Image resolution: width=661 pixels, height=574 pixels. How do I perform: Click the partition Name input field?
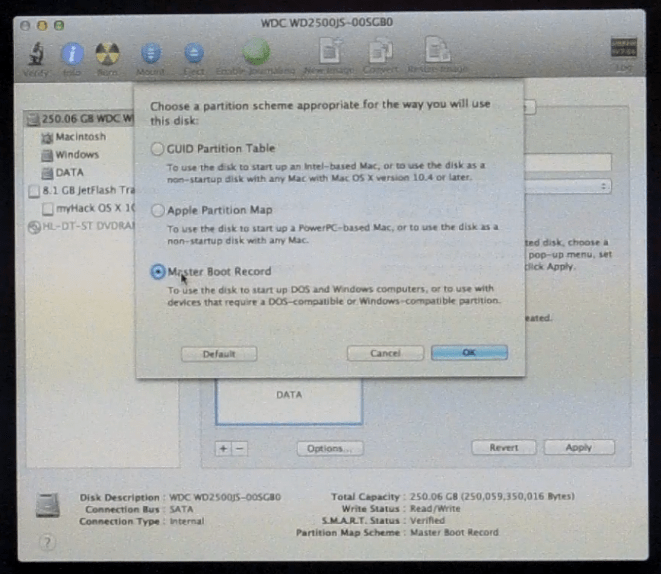[x=567, y=162]
